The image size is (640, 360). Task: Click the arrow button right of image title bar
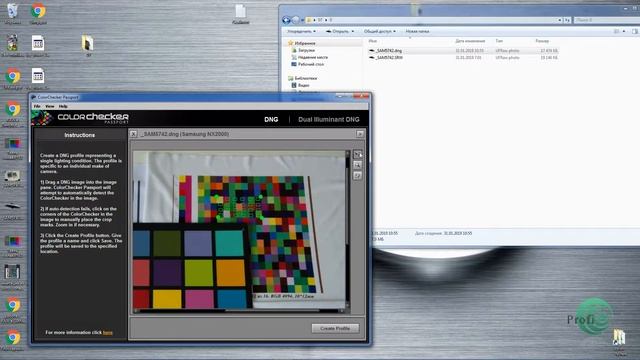[x=360, y=134]
